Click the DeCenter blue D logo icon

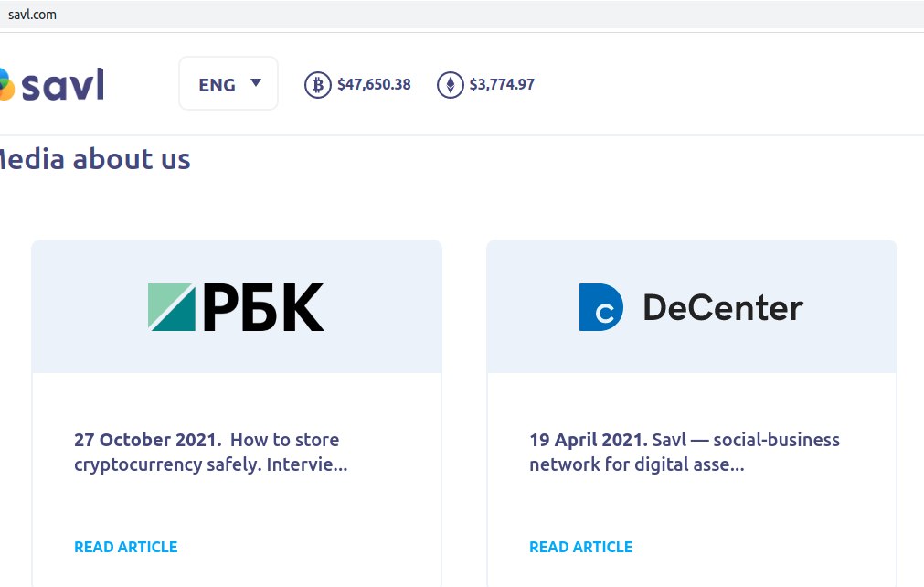pyautogui.click(x=600, y=307)
